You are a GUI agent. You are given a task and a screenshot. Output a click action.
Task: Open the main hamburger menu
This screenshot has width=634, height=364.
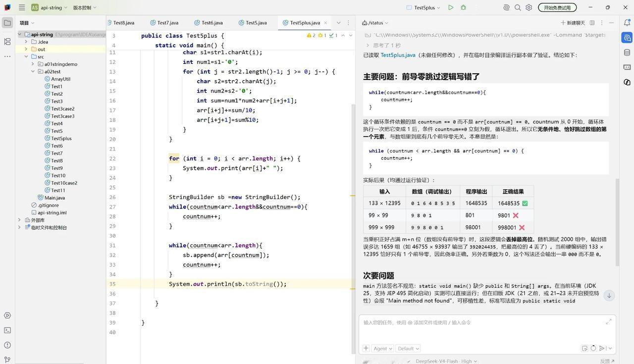[x=22, y=7]
